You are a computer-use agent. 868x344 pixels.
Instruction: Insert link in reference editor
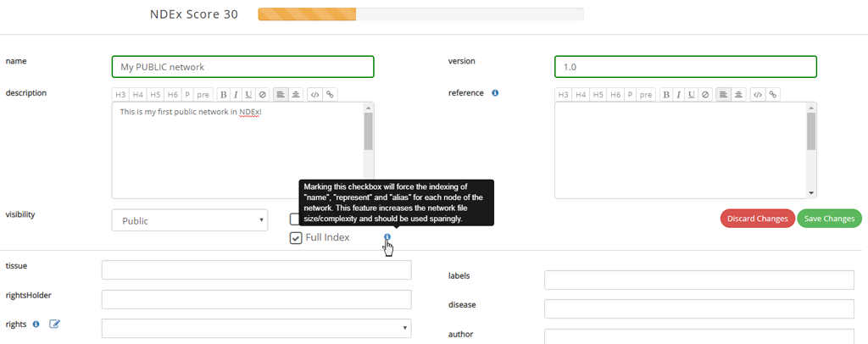pyautogui.click(x=773, y=95)
